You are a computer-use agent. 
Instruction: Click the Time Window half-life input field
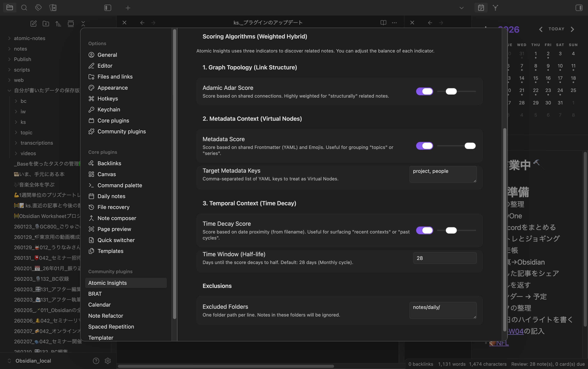click(x=444, y=258)
